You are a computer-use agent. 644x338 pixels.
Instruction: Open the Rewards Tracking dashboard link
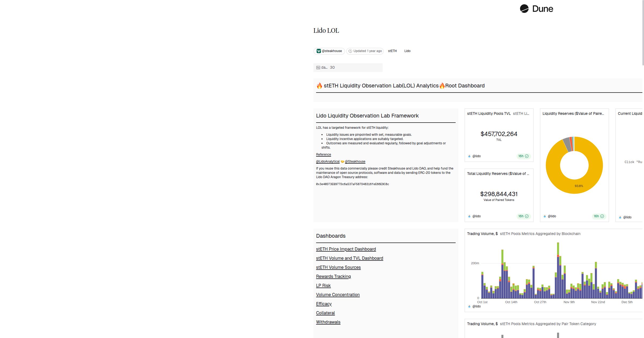pyautogui.click(x=333, y=276)
